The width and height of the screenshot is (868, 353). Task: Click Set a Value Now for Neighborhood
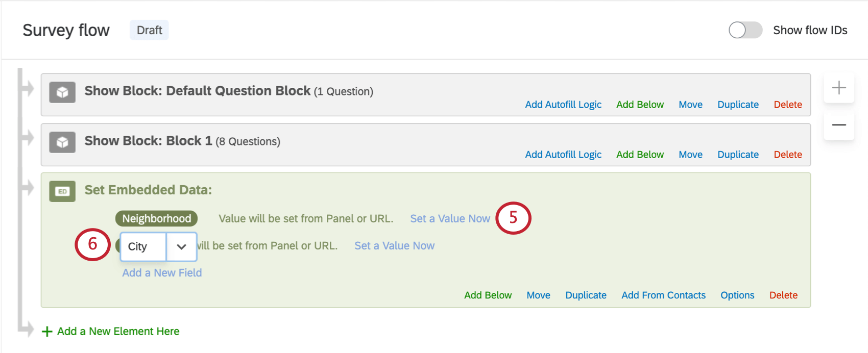450,219
